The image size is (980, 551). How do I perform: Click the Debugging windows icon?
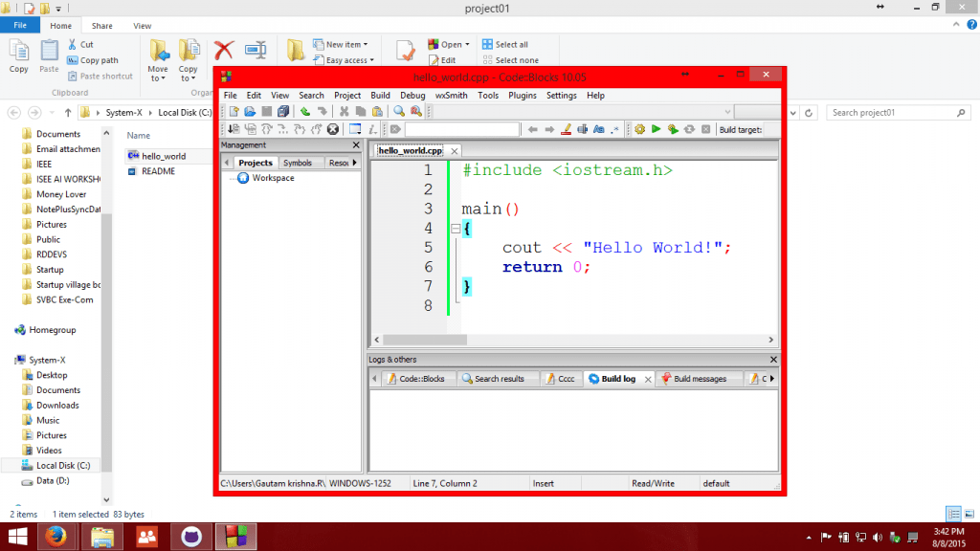click(x=355, y=129)
